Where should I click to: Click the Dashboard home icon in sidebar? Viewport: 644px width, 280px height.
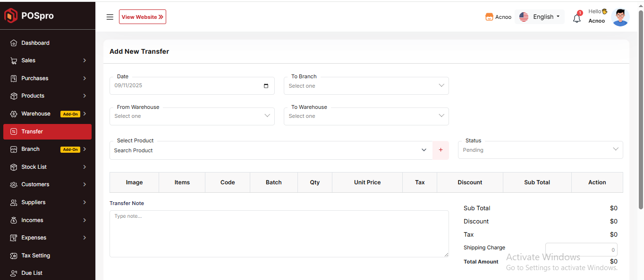(x=14, y=43)
